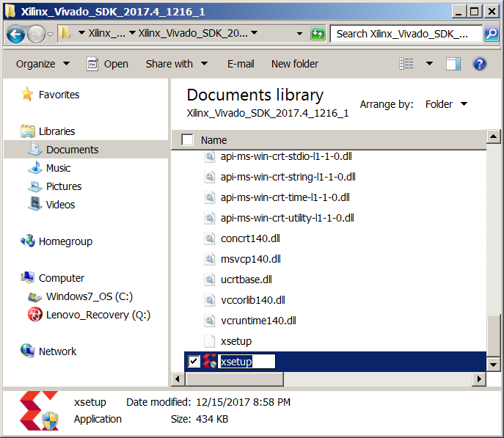Select api-ms-win-crt-time-l1-1-0.dll
Viewport: 504px width, 438px height.
point(285,197)
